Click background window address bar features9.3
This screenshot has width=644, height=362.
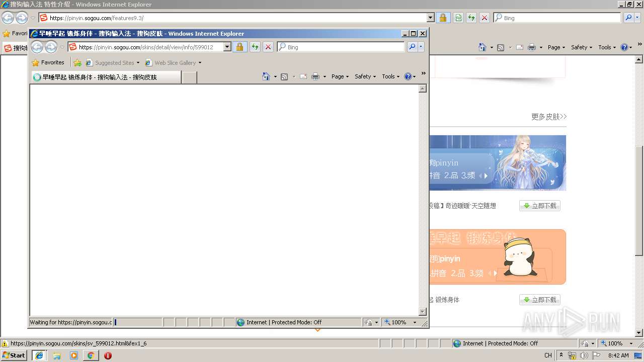(237, 18)
